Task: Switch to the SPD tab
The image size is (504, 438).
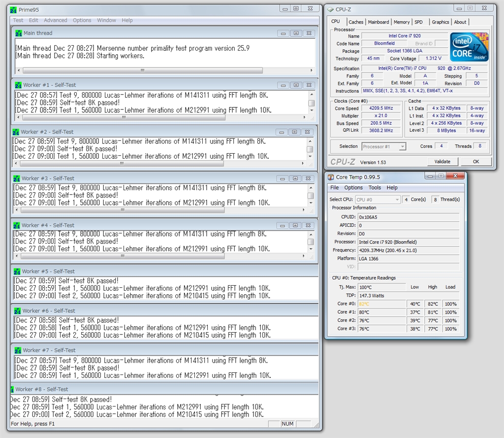Action: pos(418,22)
